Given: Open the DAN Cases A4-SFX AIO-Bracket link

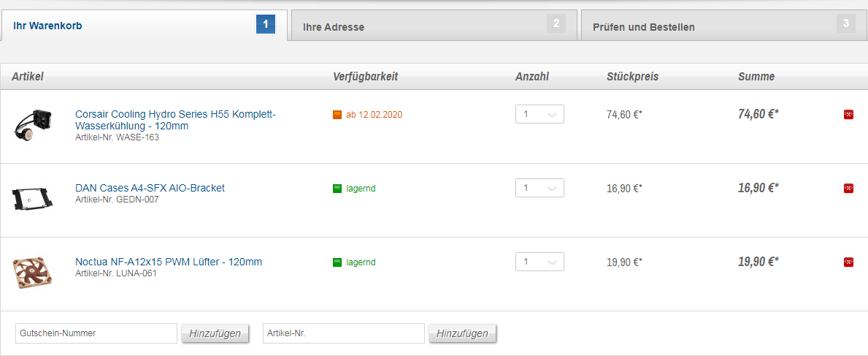Looking at the screenshot, I should tap(150, 188).
